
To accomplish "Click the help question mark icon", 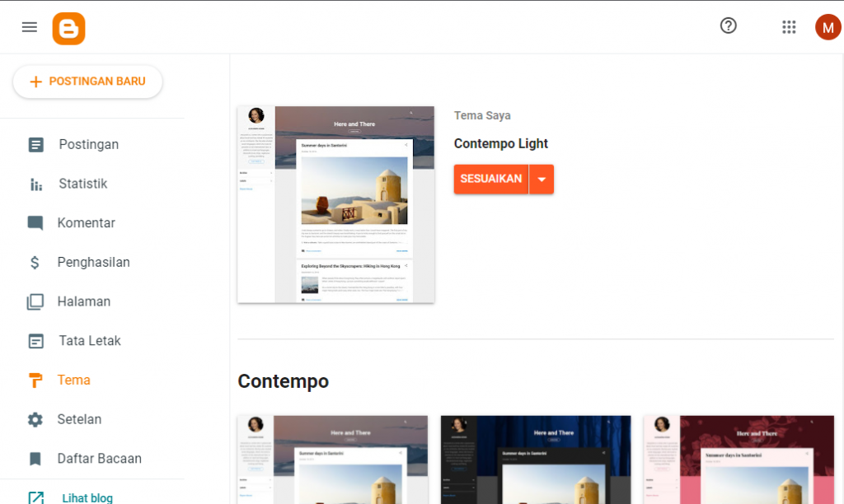I will pos(728,26).
